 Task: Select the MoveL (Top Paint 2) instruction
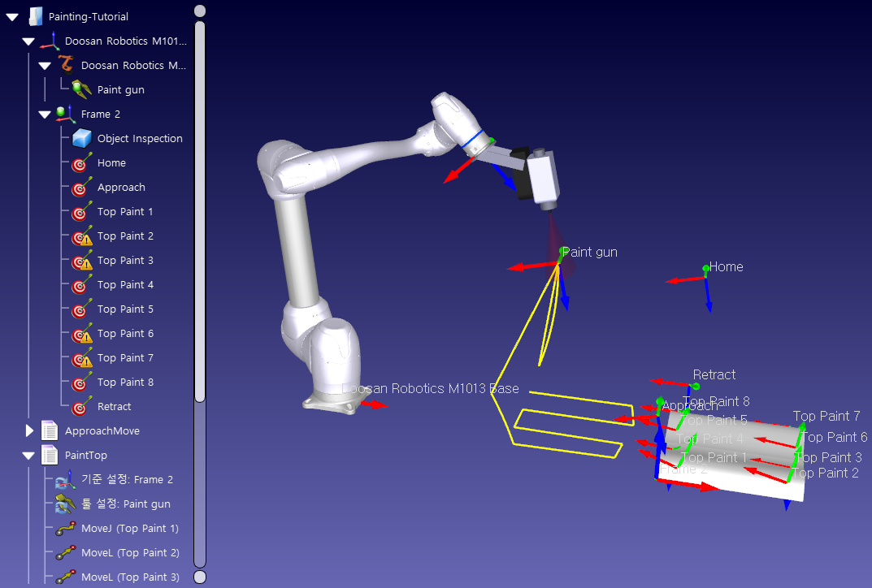(130, 552)
